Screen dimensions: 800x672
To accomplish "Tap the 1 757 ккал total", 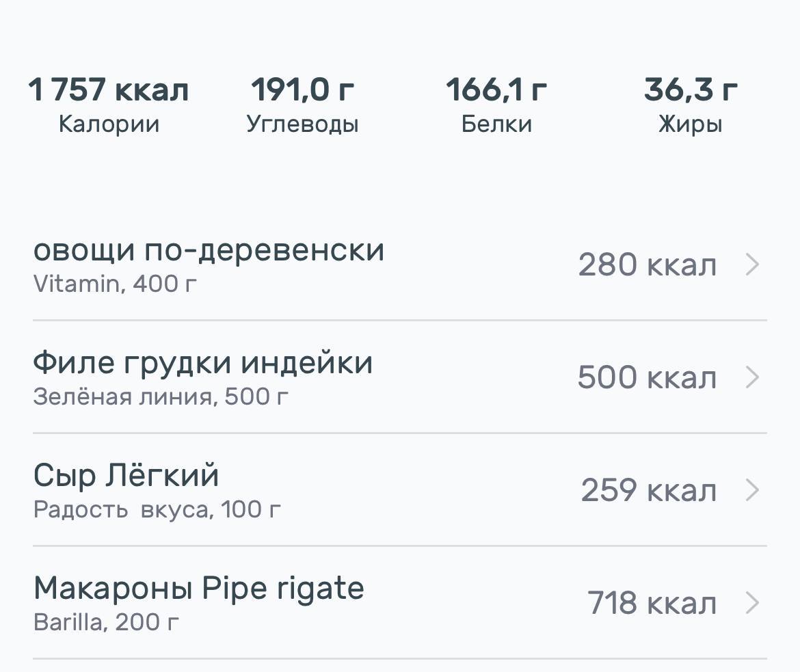I will click(x=109, y=90).
